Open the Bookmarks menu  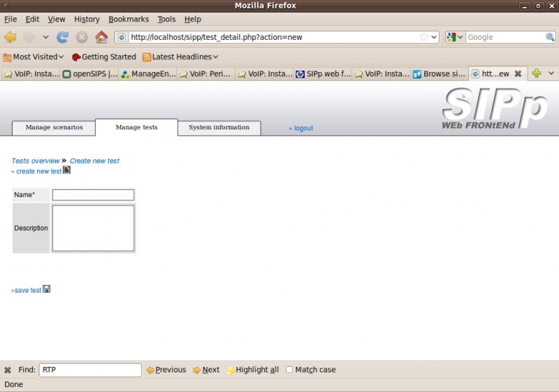point(129,20)
